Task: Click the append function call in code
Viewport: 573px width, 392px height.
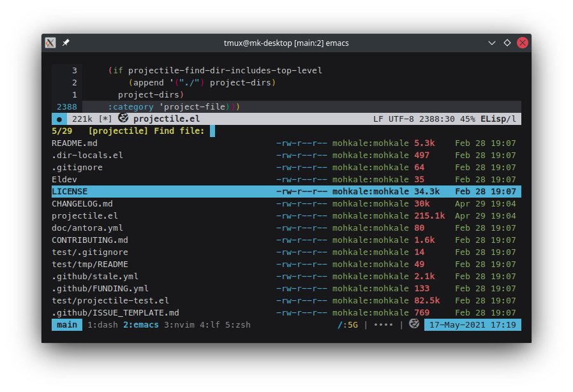Action: [x=149, y=82]
